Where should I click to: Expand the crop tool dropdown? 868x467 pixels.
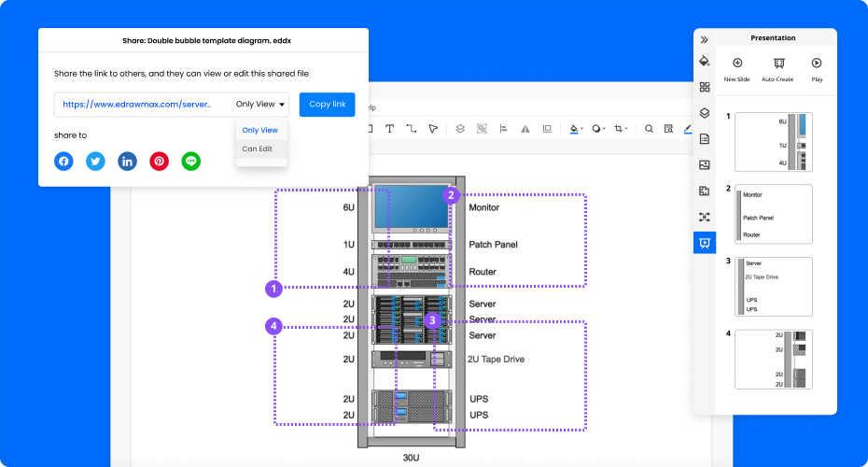[x=627, y=129]
